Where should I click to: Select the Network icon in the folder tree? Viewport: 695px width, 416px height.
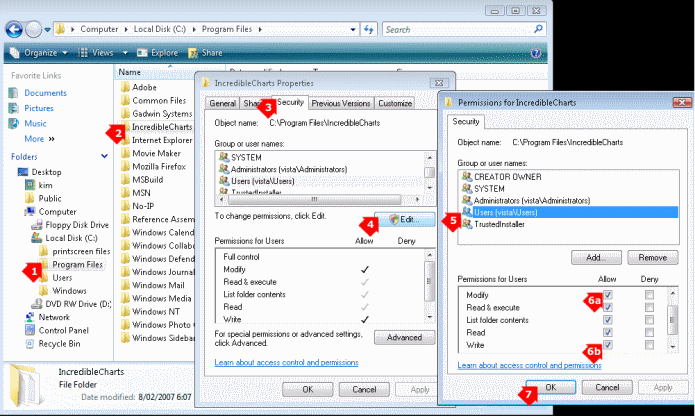(30, 317)
